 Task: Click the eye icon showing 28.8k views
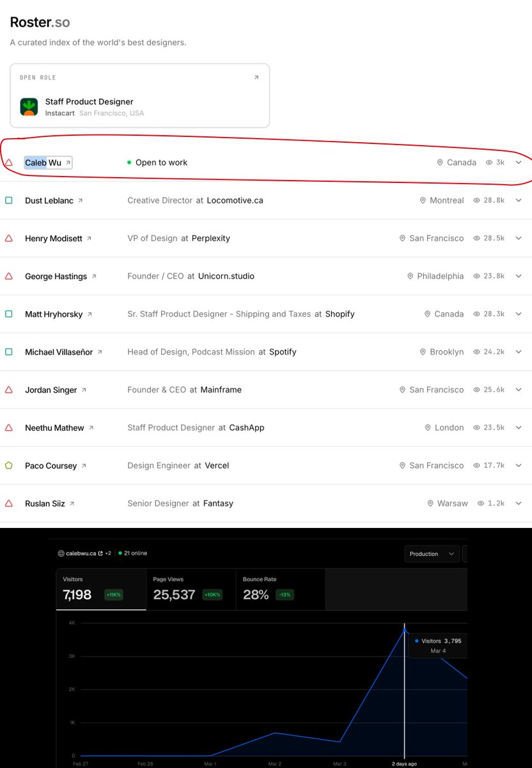click(476, 200)
